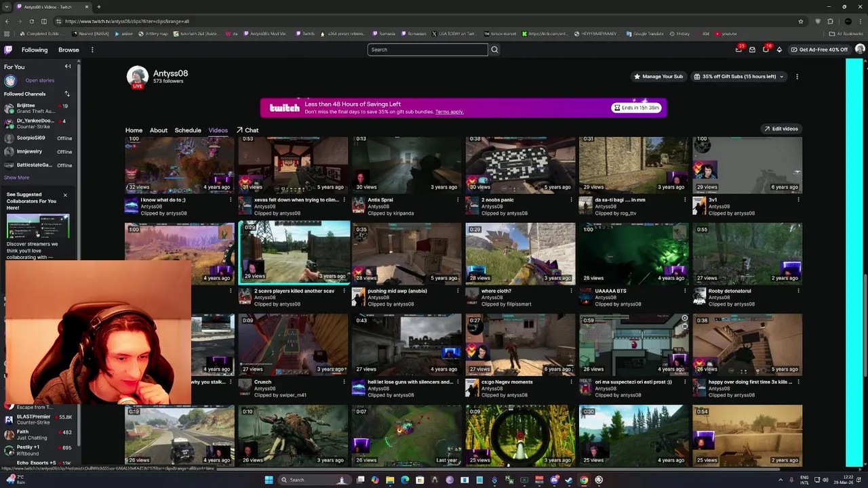Open the Browse menu item
The image size is (868, 488).
pos(68,49)
